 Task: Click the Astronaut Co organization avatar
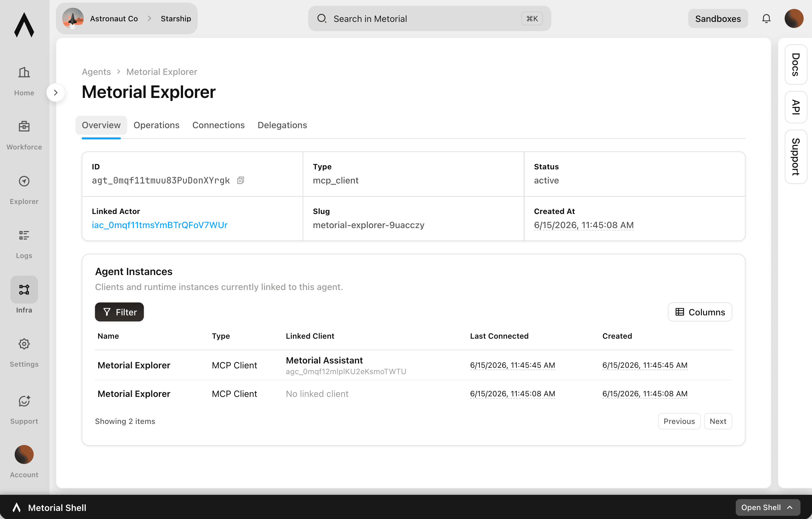pyautogui.click(x=73, y=18)
